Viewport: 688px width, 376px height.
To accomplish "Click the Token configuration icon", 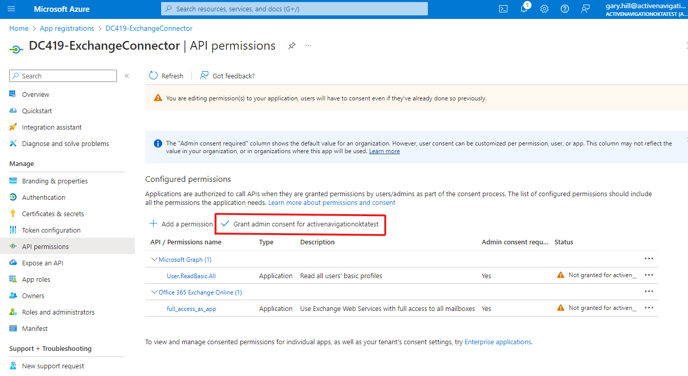I will [x=13, y=230].
